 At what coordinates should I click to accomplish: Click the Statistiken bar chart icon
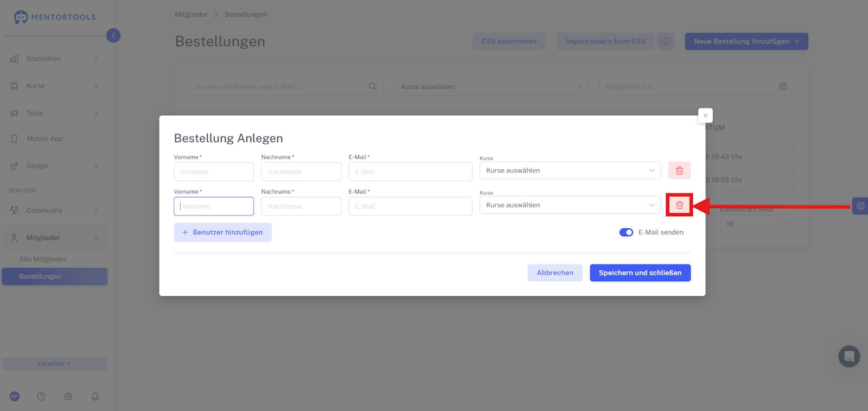(14, 59)
